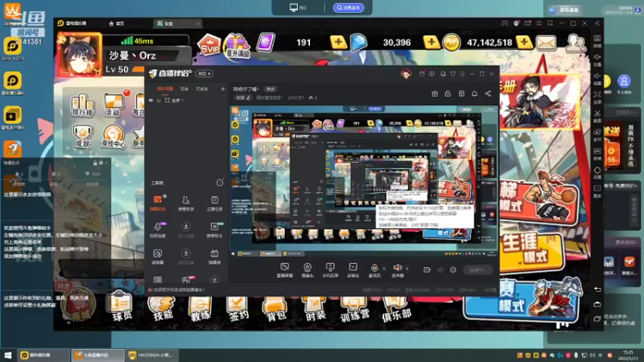Open the notification bell in streaming app
The image size is (644, 362).
click(474, 93)
